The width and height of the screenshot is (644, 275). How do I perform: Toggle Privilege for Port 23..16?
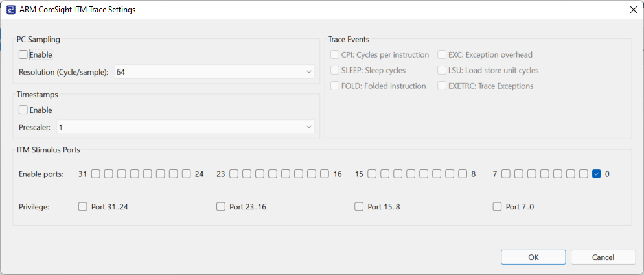[221, 207]
